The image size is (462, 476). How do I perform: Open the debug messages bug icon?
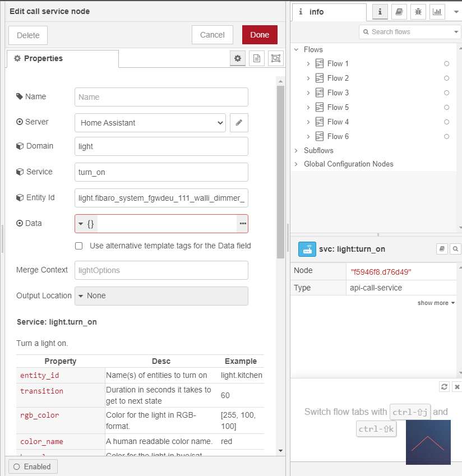417,11
